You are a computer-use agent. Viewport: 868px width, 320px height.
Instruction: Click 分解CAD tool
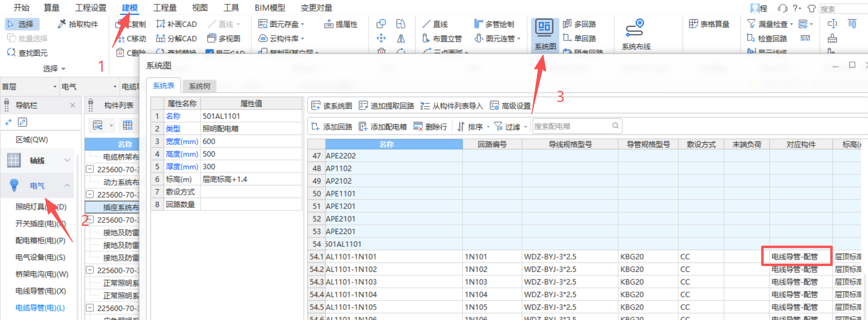click(177, 38)
